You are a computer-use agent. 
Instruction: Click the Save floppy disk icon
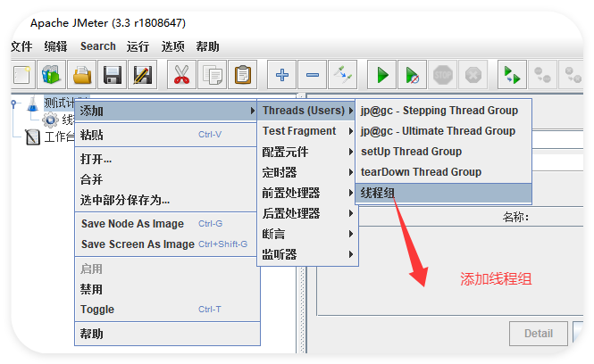pos(113,75)
